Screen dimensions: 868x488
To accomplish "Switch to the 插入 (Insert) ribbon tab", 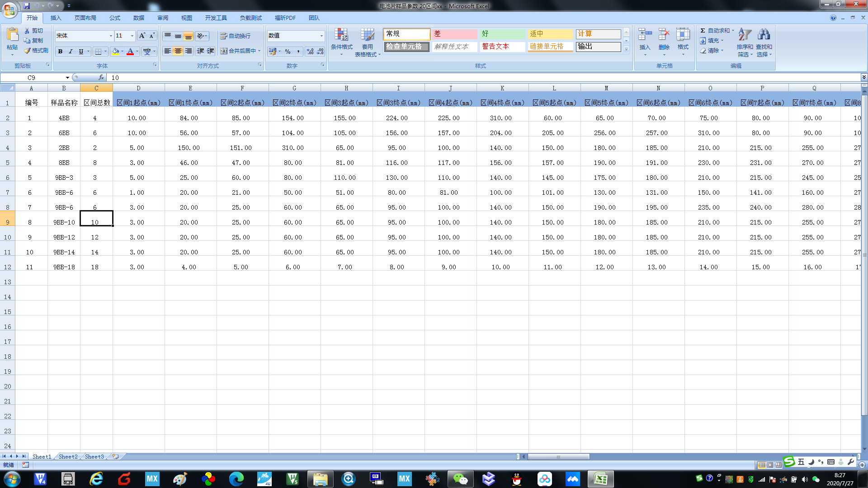I will click(x=56, y=18).
